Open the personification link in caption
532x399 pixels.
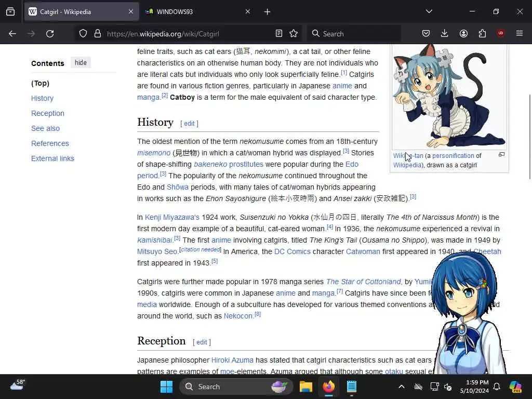[453, 156]
